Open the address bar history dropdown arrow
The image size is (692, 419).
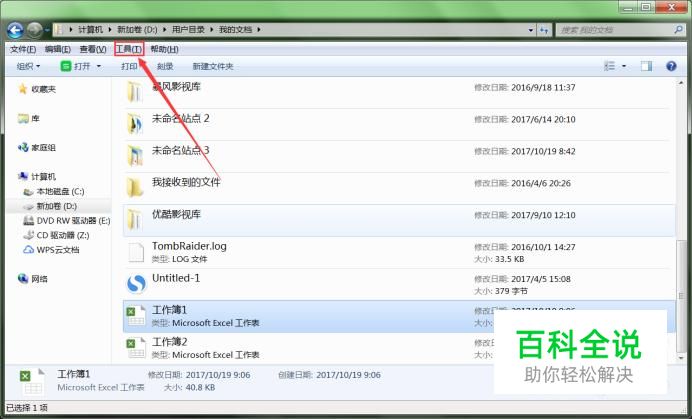[x=530, y=30]
